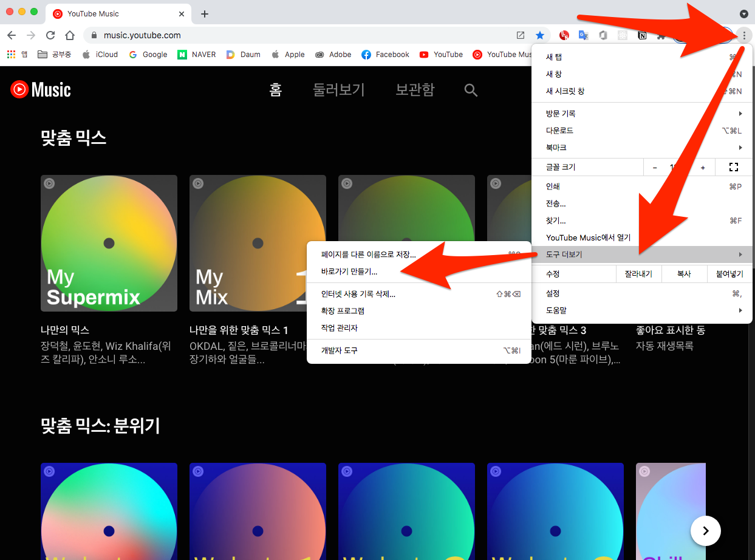Image resolution: width=755 pixels, height=560 pixels.
Task: Open the My Mix 1 thumbnail
Action: (x=258, y=244)
